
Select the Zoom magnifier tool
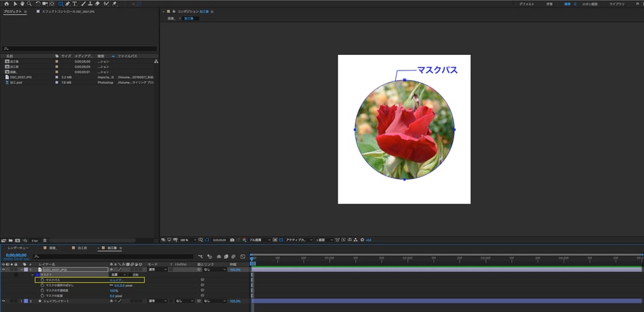[x=29, y=3]
